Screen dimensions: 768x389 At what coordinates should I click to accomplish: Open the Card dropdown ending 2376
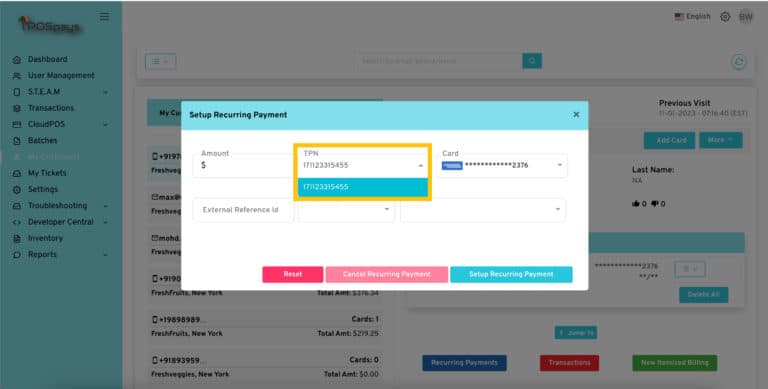pyautogui.click(x=502, y=166)
